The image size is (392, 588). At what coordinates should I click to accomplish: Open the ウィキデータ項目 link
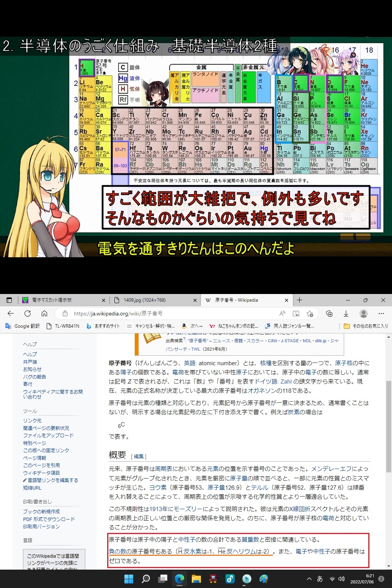(41, 473)
